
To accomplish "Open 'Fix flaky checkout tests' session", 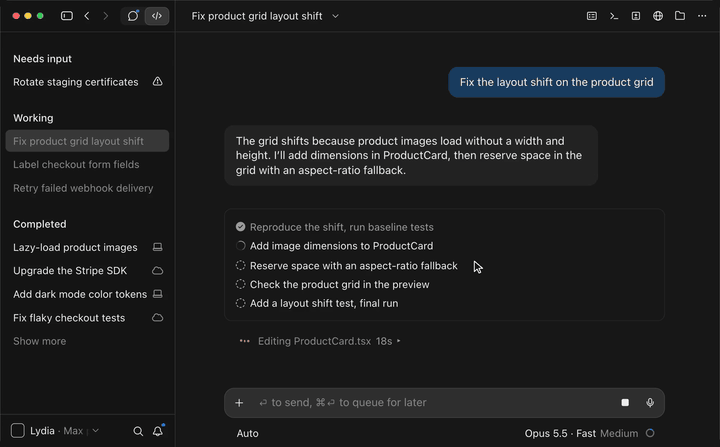I will click(x=87, y=318).
